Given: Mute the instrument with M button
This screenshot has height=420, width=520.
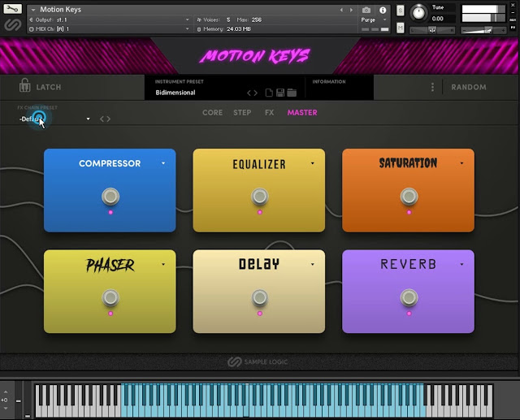Looking at the screenshot, I should pyautogui.click(x=401, y=28).
